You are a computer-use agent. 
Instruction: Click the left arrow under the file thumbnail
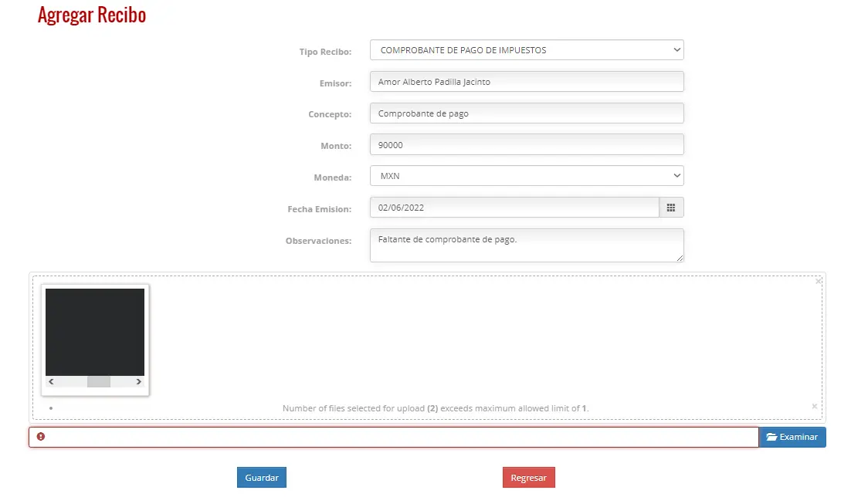51,381
